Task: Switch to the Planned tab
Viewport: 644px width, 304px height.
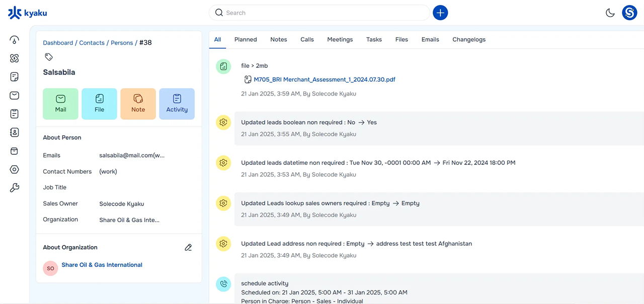Action: click(246, 39)
